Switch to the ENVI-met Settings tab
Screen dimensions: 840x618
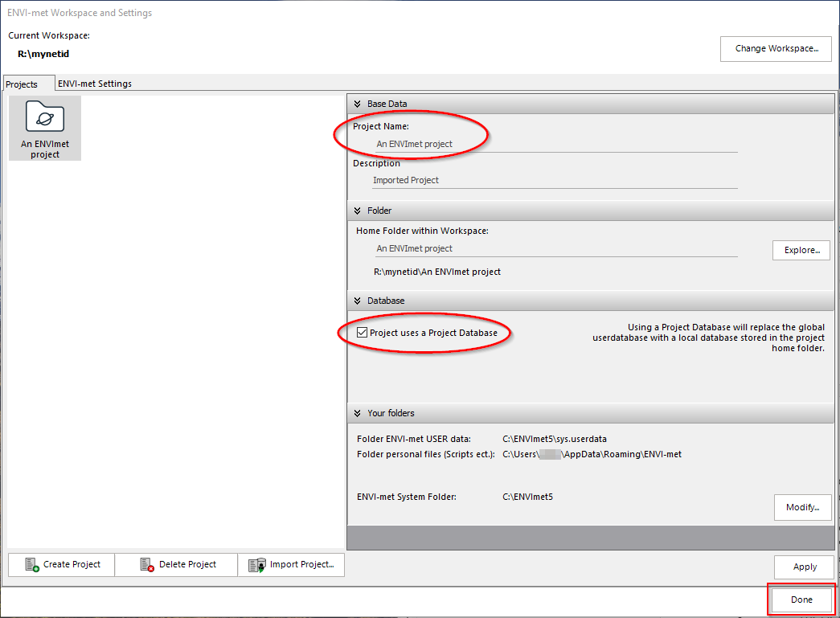[95, 84]
